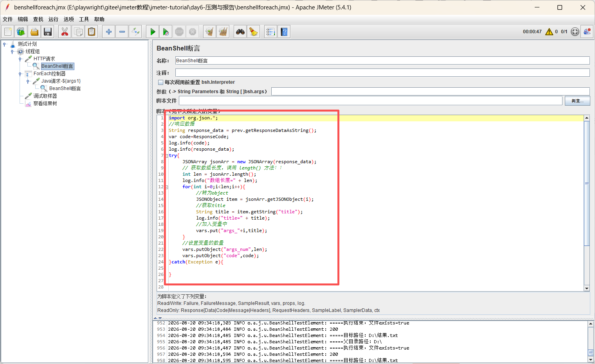Click log panel scrollbar up arrow
Screen dimensions: 595x364
click(591, 324)
